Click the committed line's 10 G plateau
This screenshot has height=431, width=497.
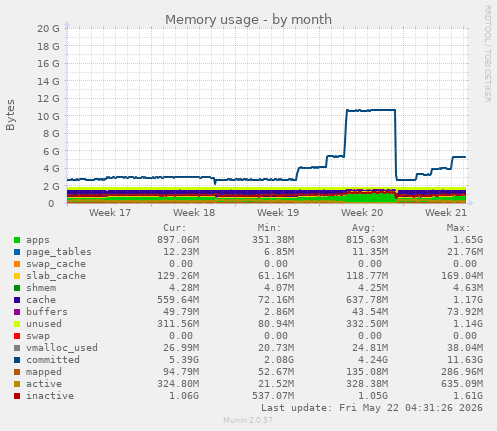[371, 110]
